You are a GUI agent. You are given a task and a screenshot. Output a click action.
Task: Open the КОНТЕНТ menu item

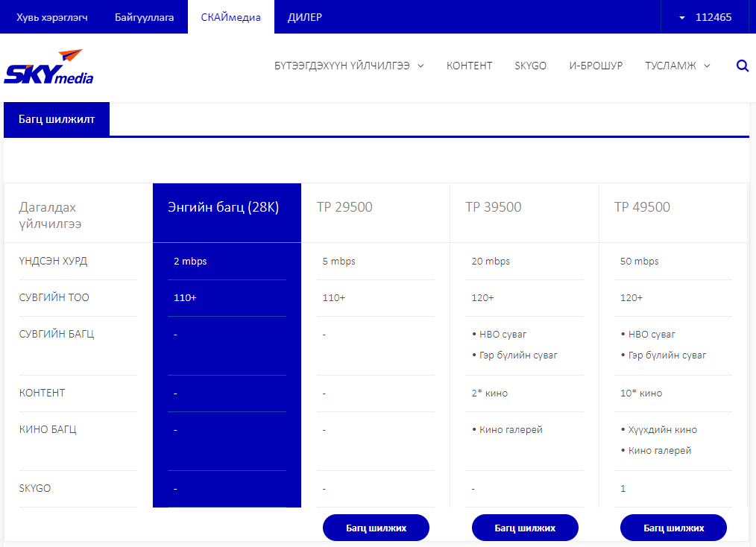tap(469, 66)
